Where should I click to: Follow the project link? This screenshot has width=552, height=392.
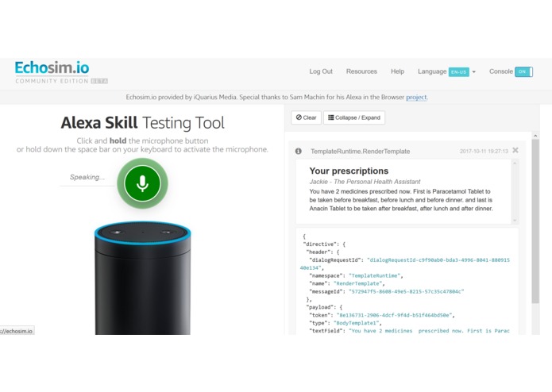(x=416, y=97)
